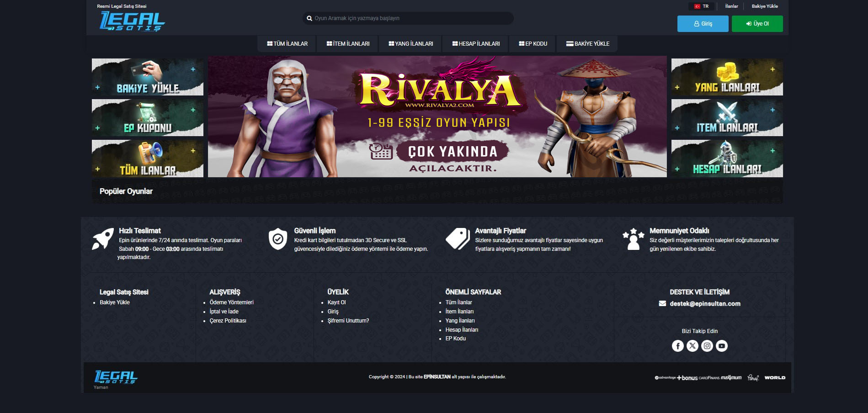This screenshot has width=868, height=413.
Task: Open the TR language selector
Action: (701, 6)
